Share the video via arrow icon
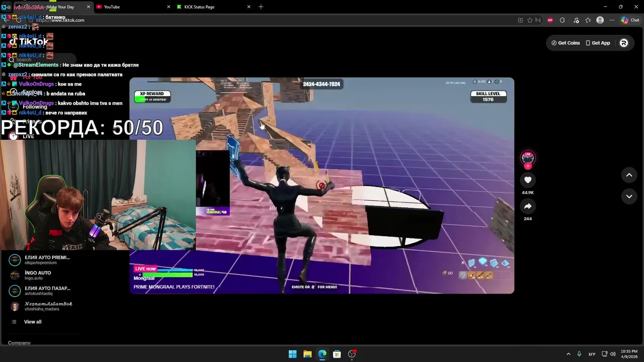Image resolution: width=644 pixels, height=362 pixels. click(528, 206)
